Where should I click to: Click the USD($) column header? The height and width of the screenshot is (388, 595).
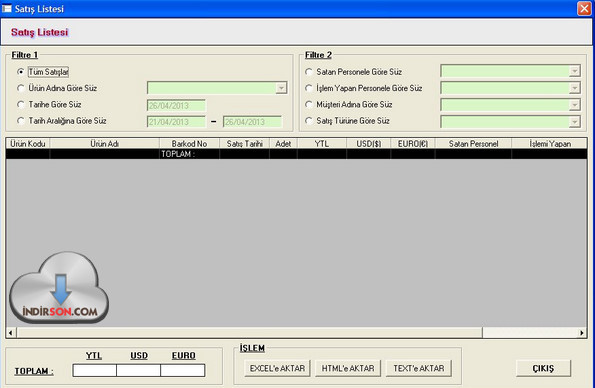[x=368, y=144]
